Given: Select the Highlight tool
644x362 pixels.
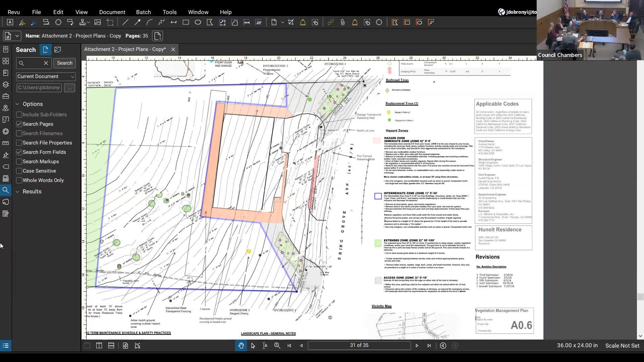Looking at the screenshot, I should click(x=22, y=22).
